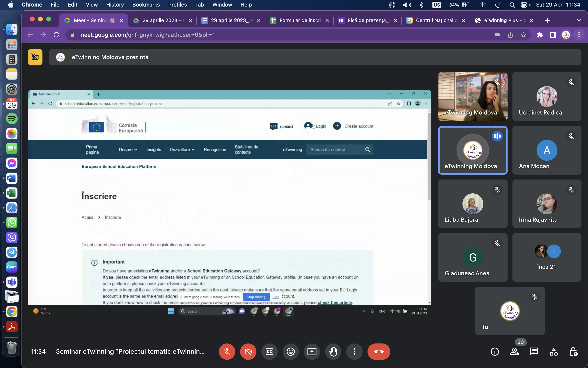
Task: Open Spotlight search icon in menu bar
Action: [512, 5]
